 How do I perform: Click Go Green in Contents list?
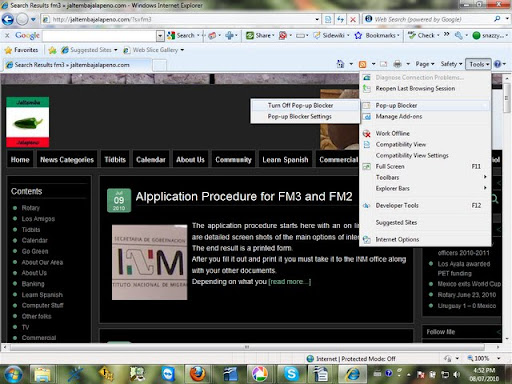(35, 251)
